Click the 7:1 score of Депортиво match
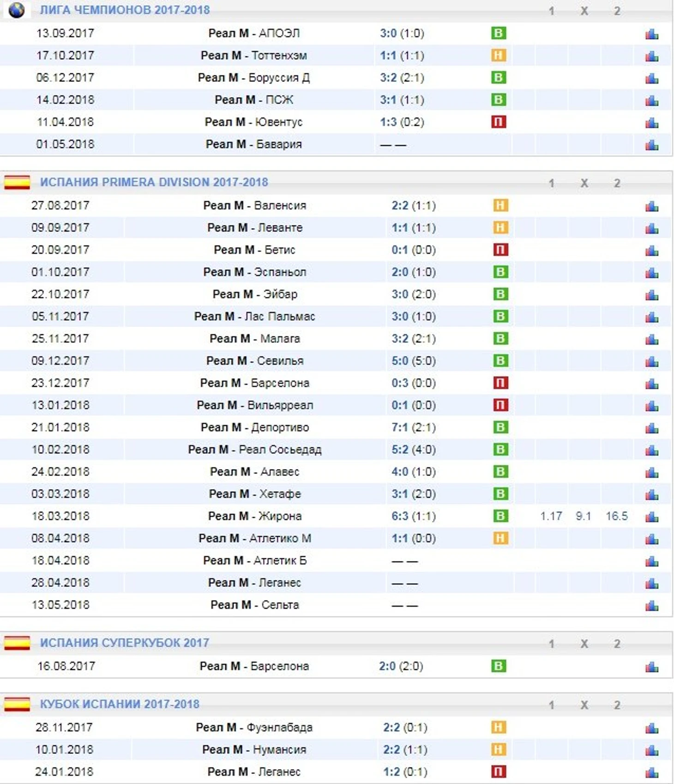This screenshot has height=784, width=674. coord(400,427)
